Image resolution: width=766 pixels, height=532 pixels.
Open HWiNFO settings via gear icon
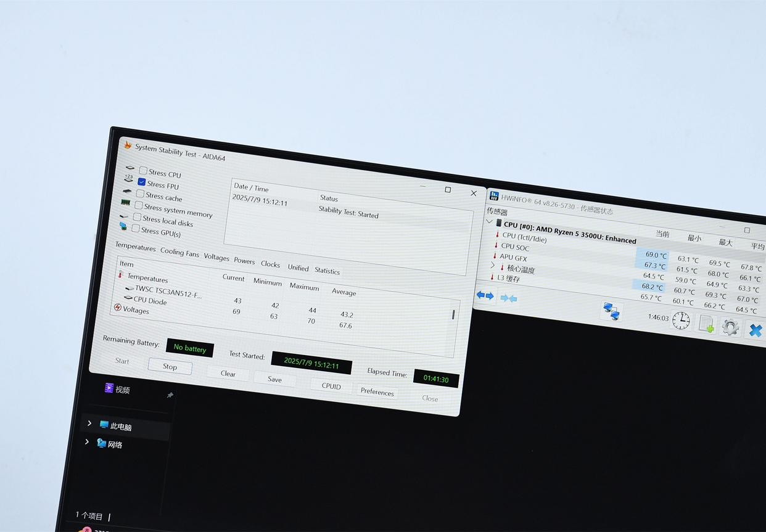pos(730,327)
